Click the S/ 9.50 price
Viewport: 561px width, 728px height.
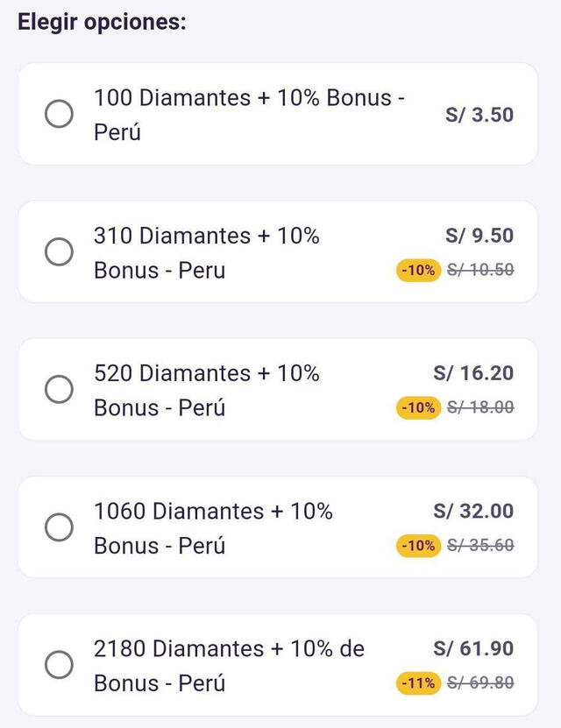point(479,236)
